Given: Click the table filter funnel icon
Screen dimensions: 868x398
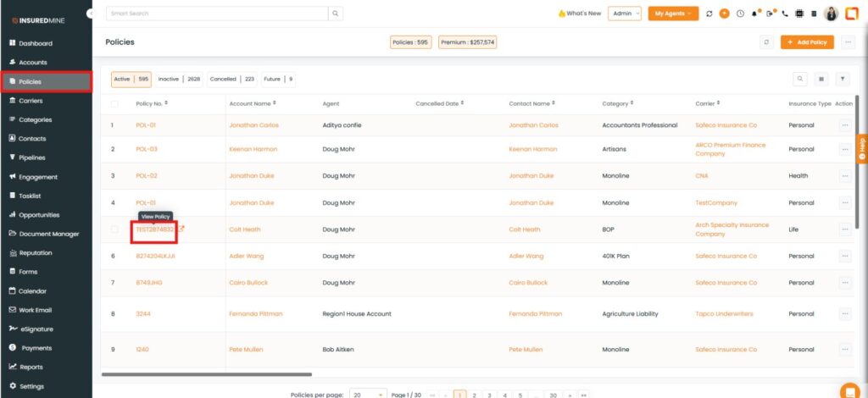Looking at the screenshot, I should [x=843, y=79].
